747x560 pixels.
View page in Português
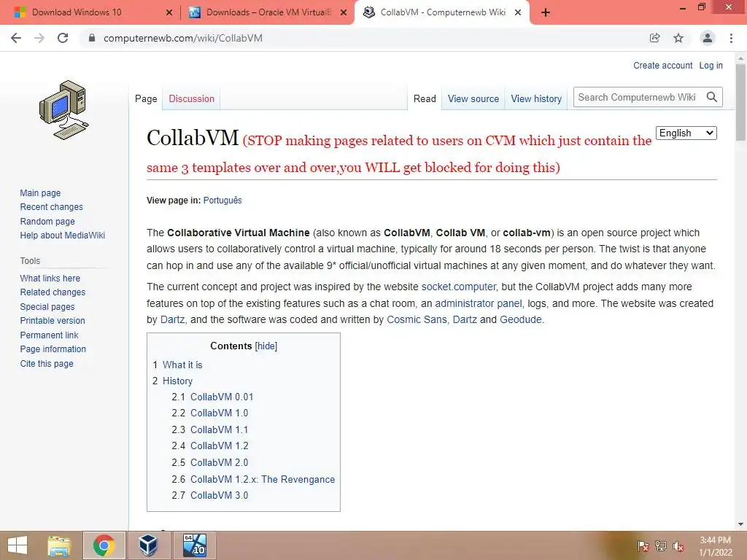click(x=222, y=201)
